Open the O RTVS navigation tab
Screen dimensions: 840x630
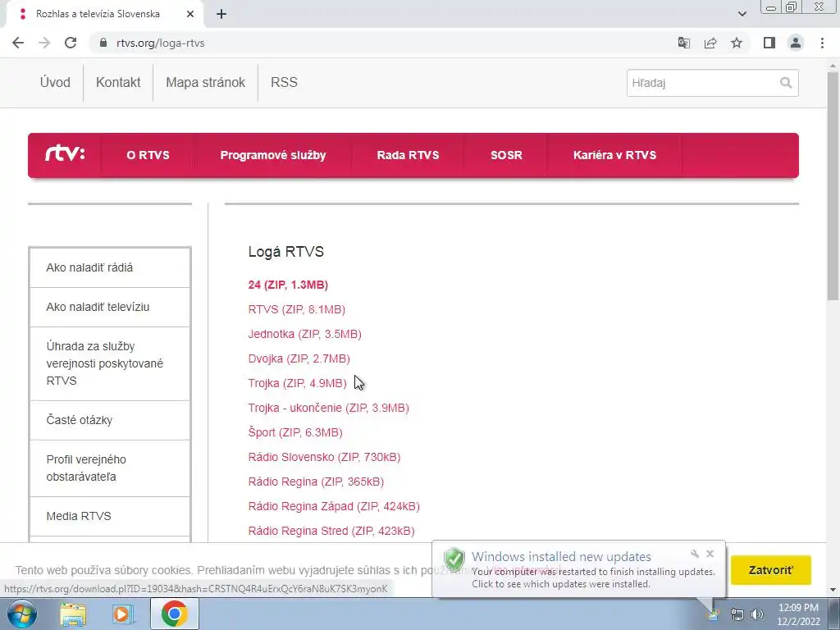click(148, 155)
